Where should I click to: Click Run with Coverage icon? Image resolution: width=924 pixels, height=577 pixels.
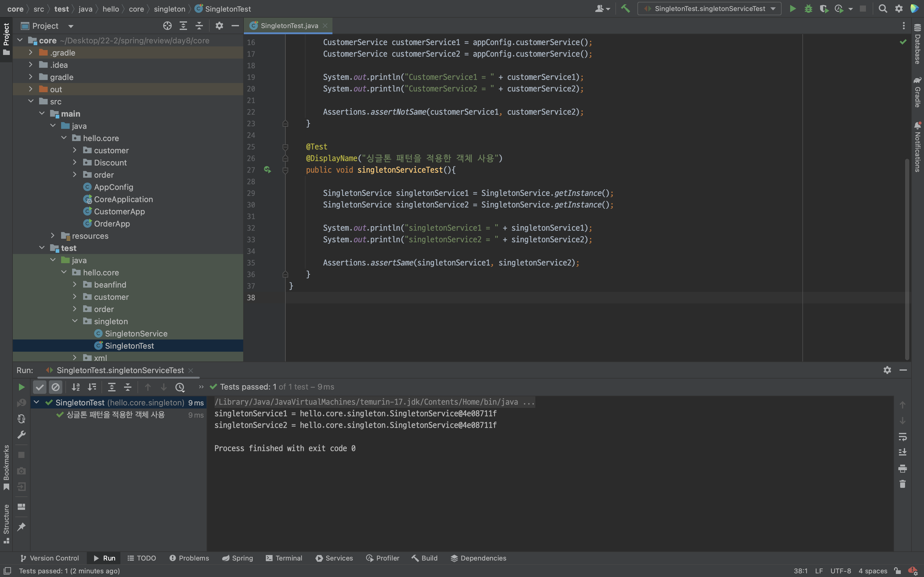pos(823,9)
